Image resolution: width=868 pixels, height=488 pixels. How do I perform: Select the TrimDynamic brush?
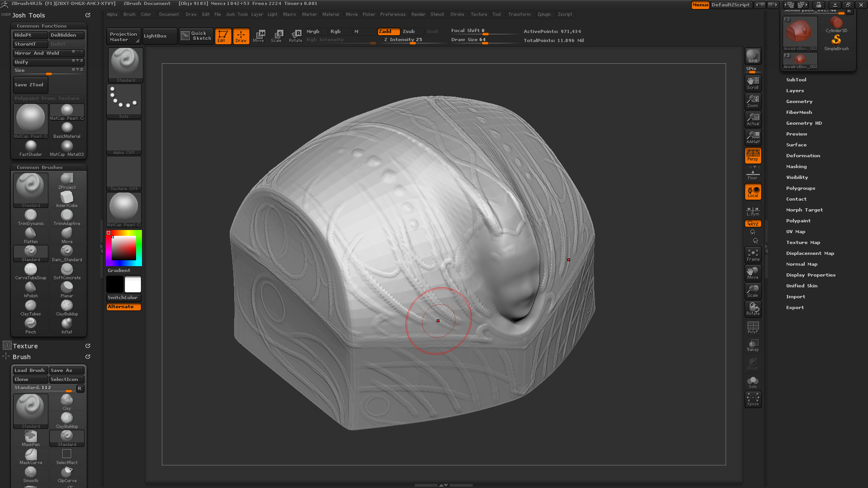[x=31, y=217]
